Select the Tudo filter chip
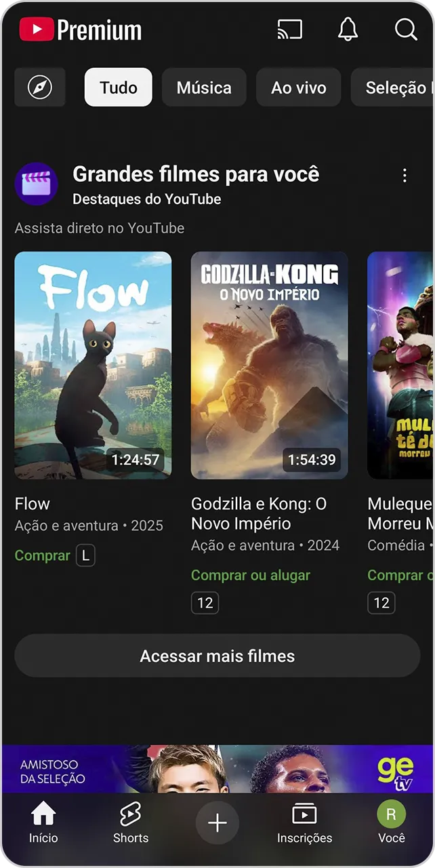 (118, 87)
